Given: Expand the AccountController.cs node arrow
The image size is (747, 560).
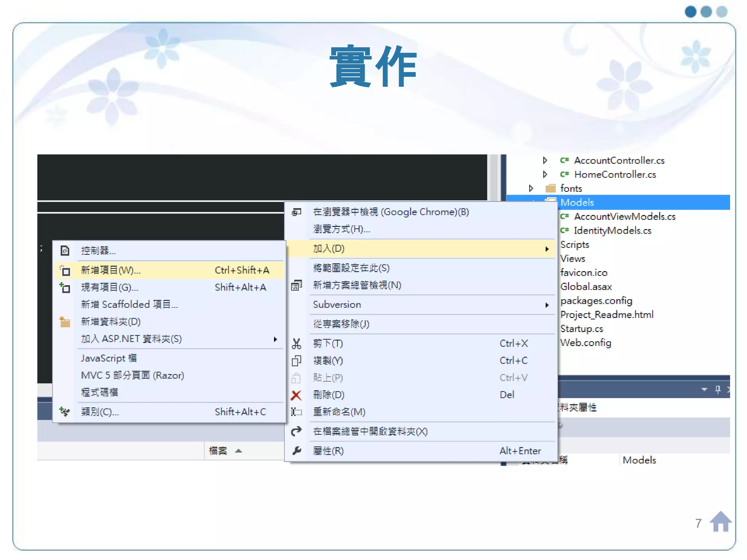Looking at the screenshot, I should pos(545,160).
